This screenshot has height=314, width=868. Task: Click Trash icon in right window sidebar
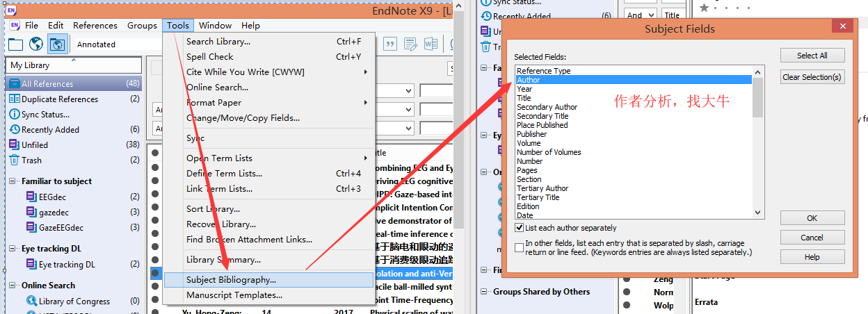click(485, 47)
